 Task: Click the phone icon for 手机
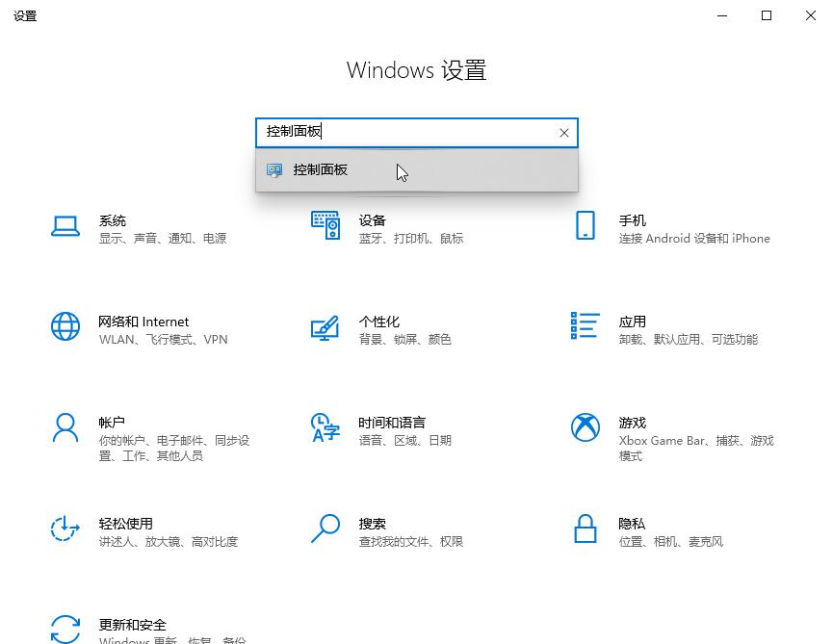click(x=586, y=225)
